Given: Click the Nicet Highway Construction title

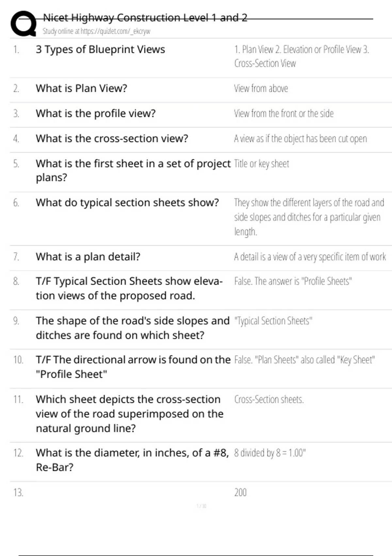Looking at the screenshot, I should coord(145,17).
